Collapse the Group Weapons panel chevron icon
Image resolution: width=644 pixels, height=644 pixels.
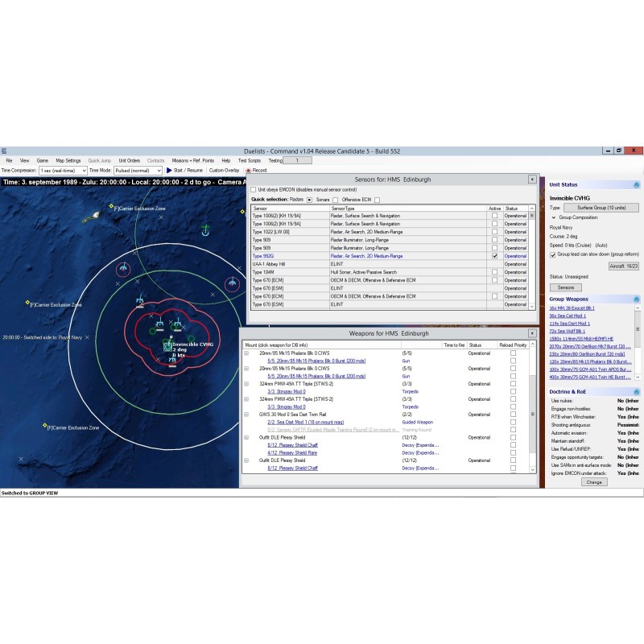636,299
